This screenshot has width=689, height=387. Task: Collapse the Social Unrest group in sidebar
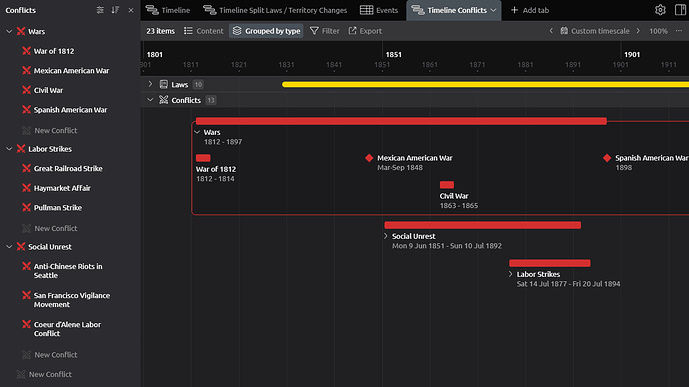pyautogui.click(x=9, y=247)
